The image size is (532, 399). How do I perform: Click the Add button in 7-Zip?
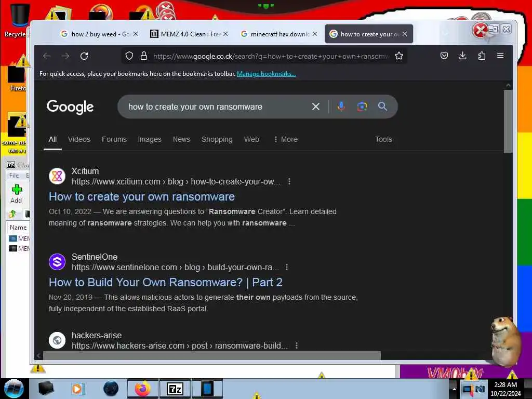(x=16, y=194)
